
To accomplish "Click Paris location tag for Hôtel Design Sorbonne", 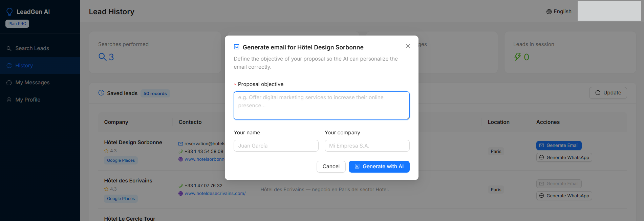I will [496, 152].
